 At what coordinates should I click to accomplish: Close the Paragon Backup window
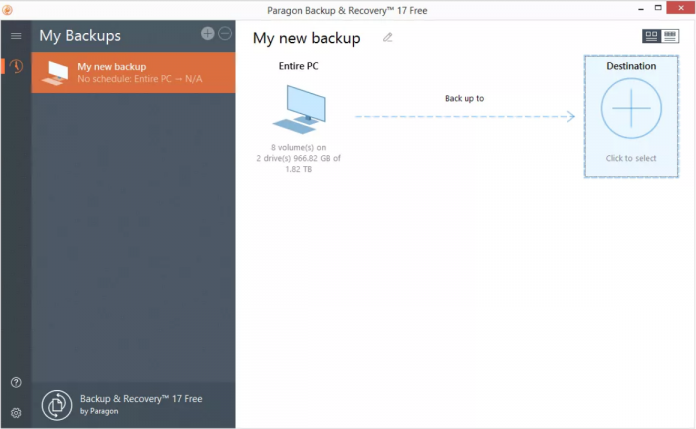pos(681,8)
